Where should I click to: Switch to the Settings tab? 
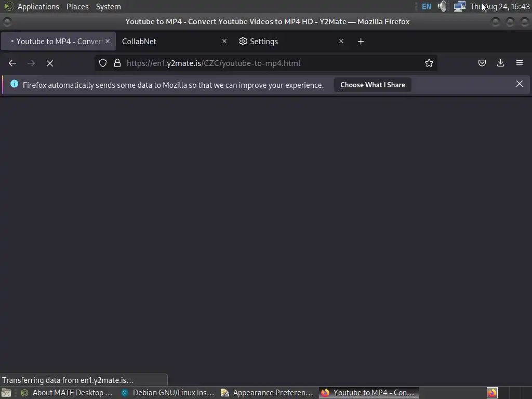[291, 42]
